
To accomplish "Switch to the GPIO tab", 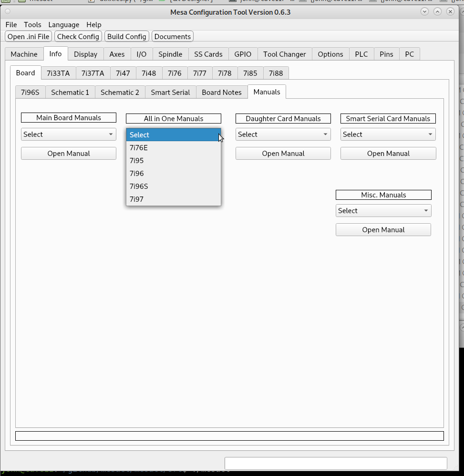I will click(243, 54).
